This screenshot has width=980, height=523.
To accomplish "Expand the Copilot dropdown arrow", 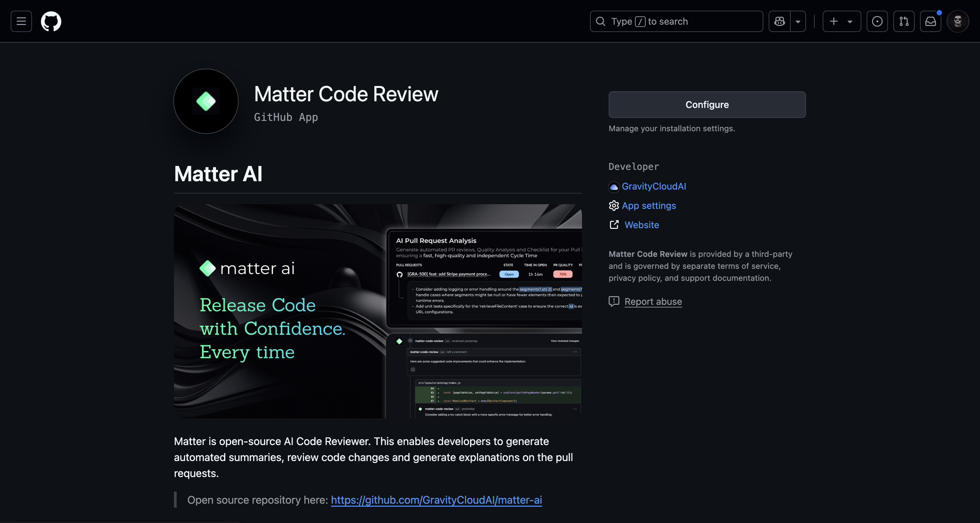I will coord(798,21).
